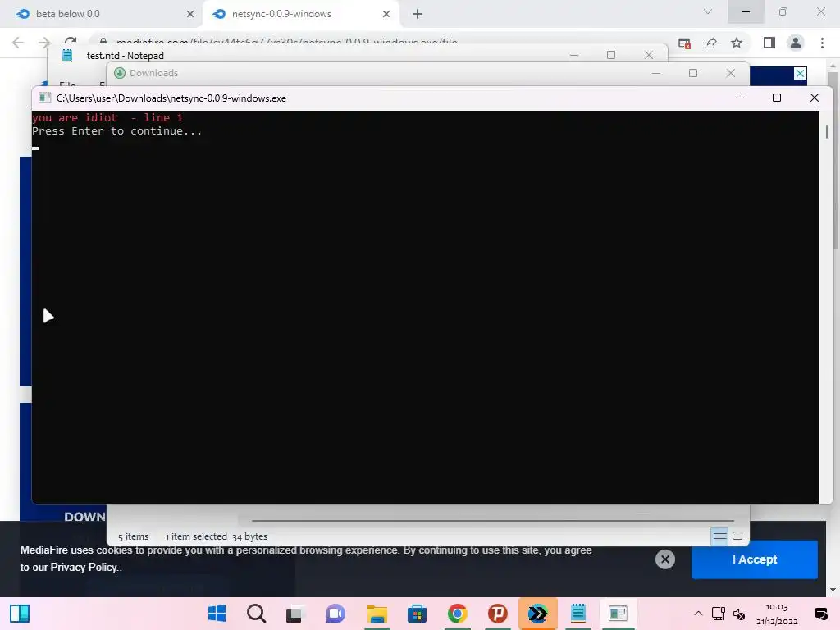Open the Widgets panel on the taskbar
This screenshot has height=630, width=840.
(x=20, y=614)
